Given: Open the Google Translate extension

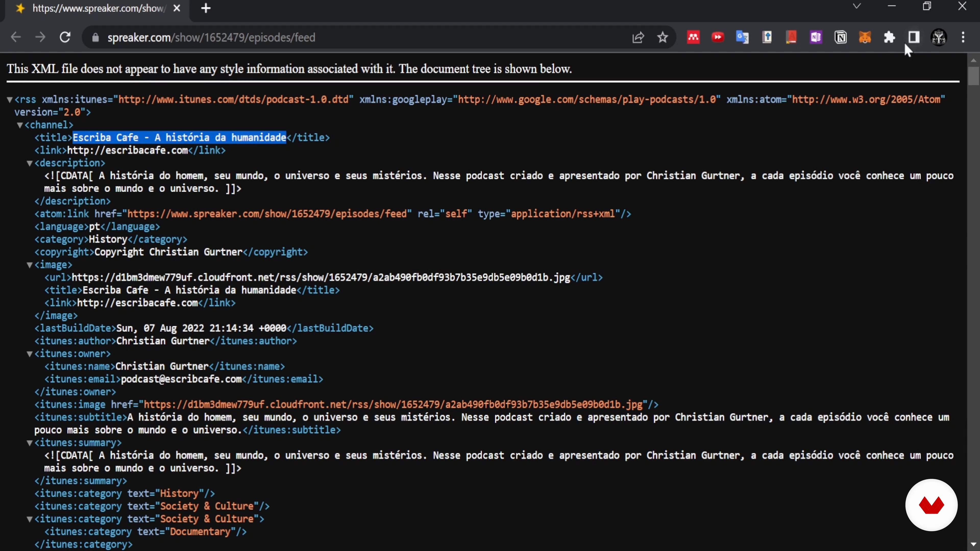Looking at the screenshot, I should 742,37.
